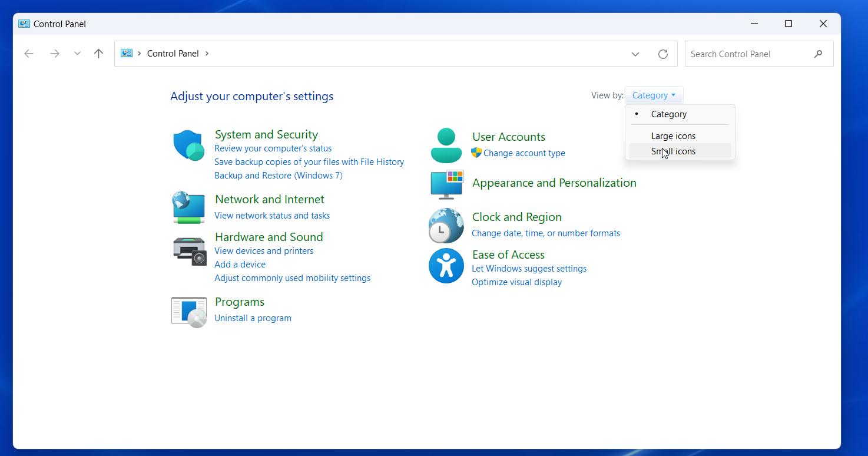Open the Appearance and Personalization monitor icon

[446, 184]
